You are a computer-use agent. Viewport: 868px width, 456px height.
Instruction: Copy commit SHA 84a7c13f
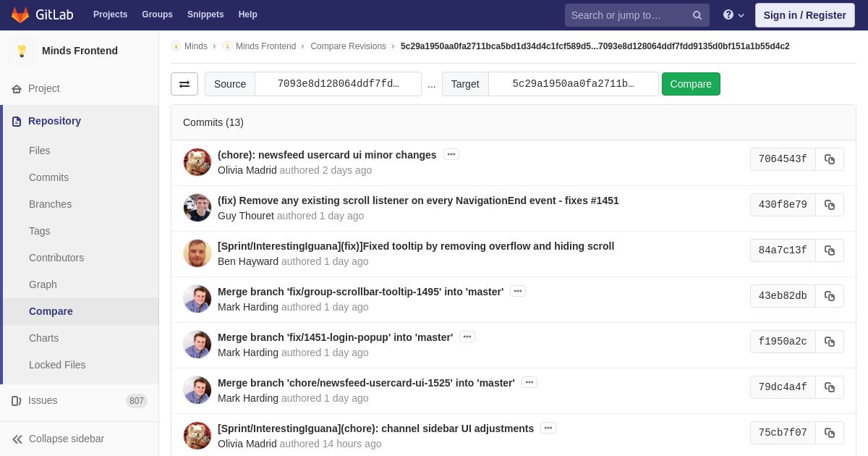830,250
